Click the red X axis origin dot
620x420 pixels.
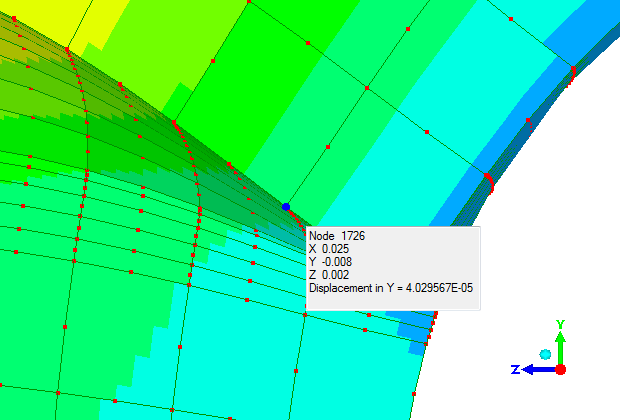(561, 369)
